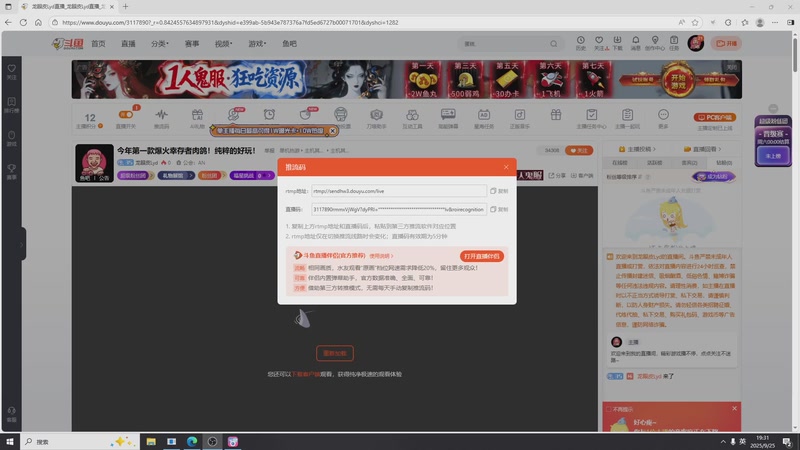Open 关注 heart in the left sidebar

[x=11, y=71]
